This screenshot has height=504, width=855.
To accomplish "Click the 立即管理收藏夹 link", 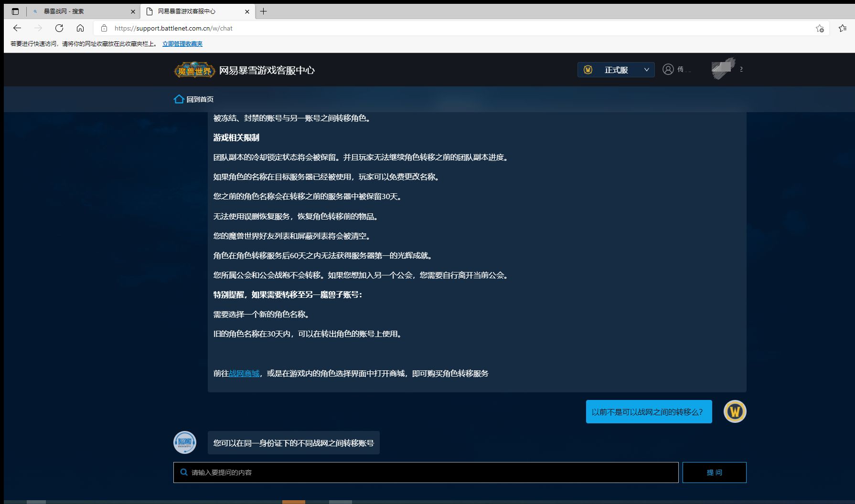I will (182, 44).
